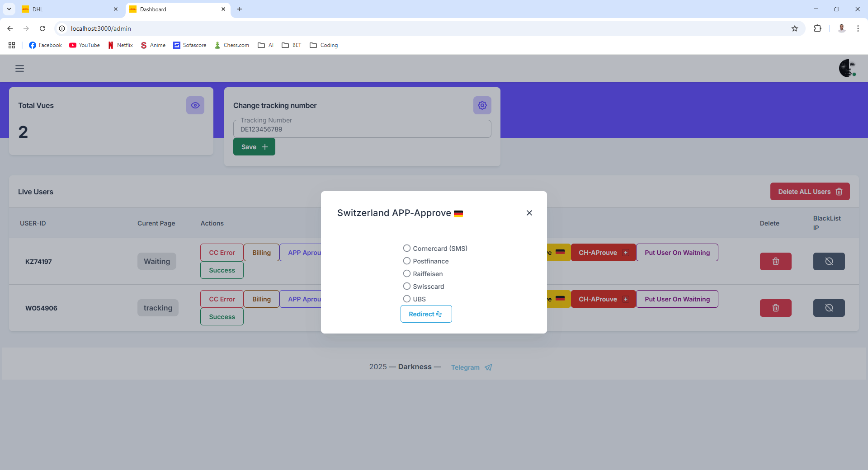Viewport: 868px width, 470px height.
Task: Open the Chrome three-dot menu
Action: click(858, 28)
